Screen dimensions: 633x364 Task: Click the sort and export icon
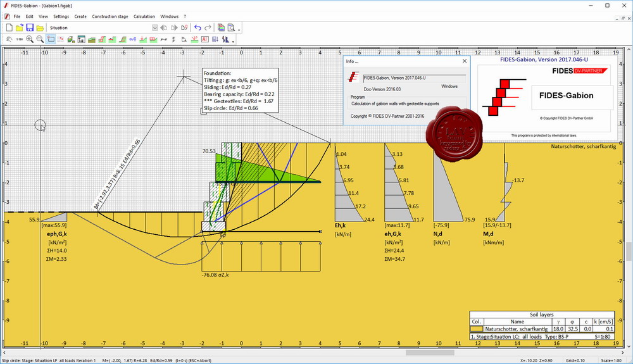215,39
